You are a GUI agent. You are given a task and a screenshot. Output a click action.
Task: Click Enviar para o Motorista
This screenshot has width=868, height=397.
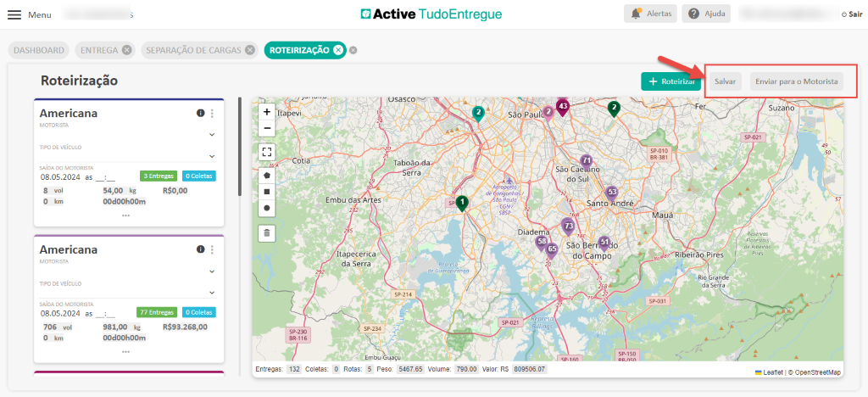point(797,81)
